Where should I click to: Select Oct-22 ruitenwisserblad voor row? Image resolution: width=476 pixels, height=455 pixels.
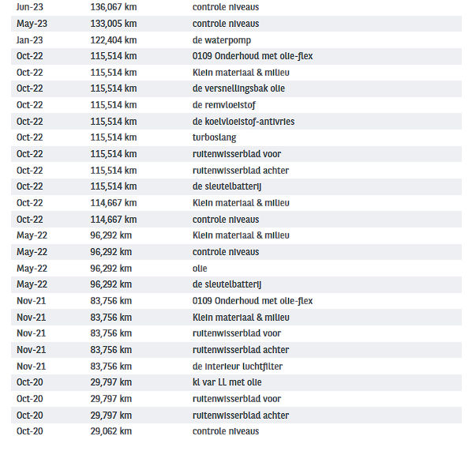pyautogui.click(x=237, y=154)
